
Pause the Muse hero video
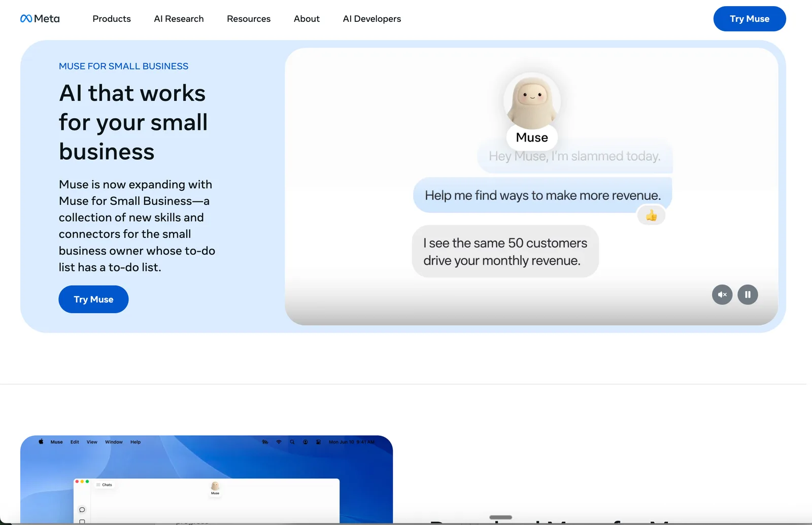point(748,295)
